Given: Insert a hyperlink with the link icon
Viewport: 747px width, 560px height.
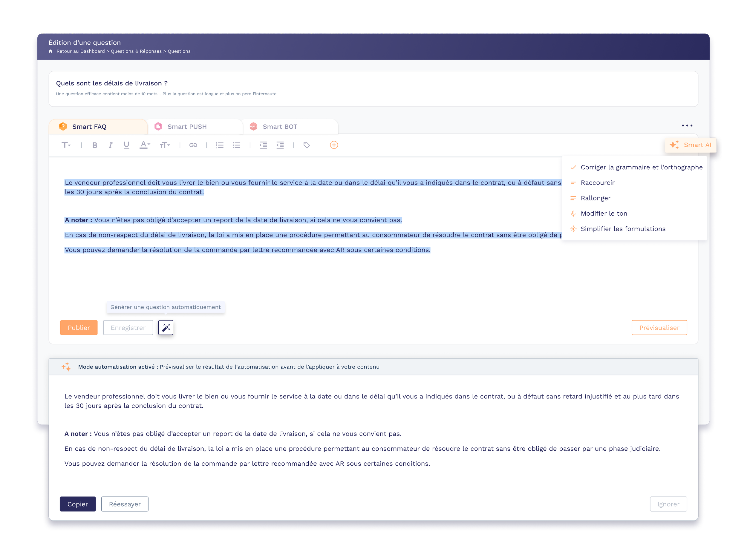Looking at the screenshot, I should coord(193,145).
